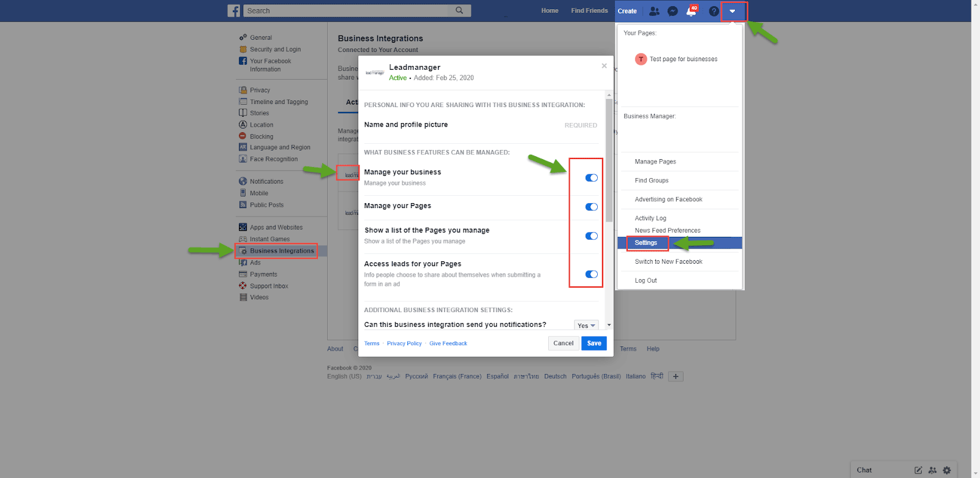Close the Leadmanager dialog

(604, 66)
